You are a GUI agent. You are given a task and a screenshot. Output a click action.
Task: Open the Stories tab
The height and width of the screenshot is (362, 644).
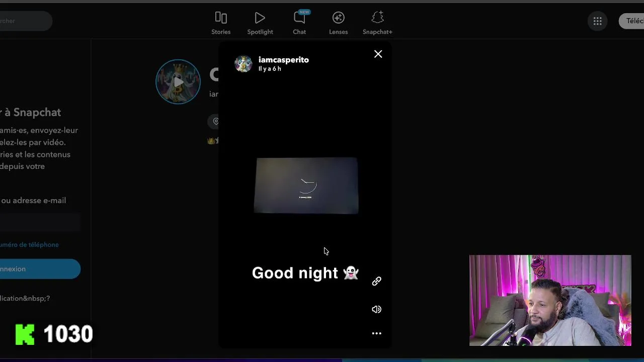[x=221, y=23]
